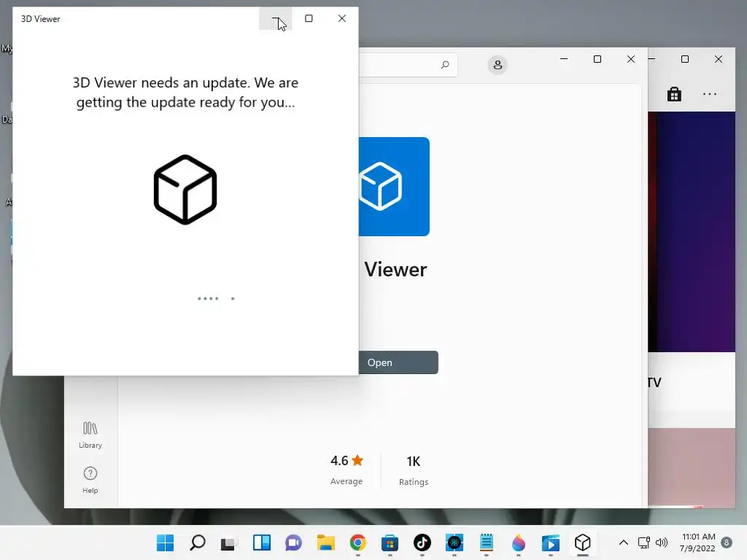The width and height of the screenshot is (747, 560).
Task: Open Help in the Store sidebar
Action: [90, 480]
